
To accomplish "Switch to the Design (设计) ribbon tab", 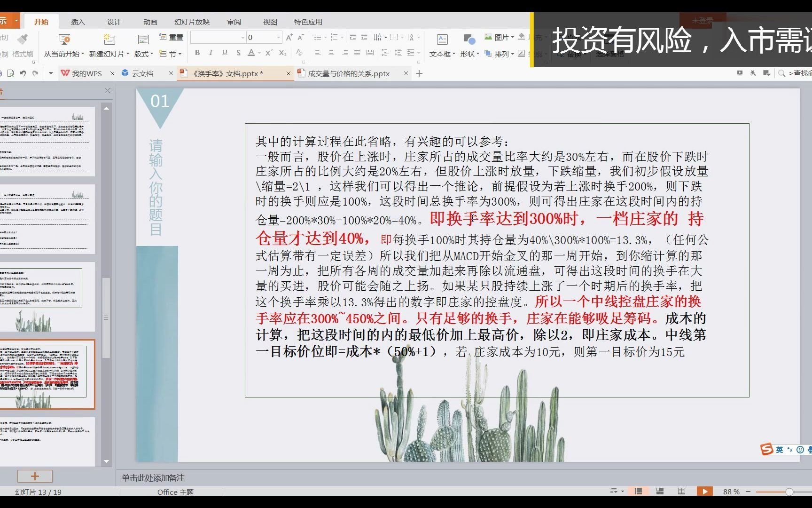I will click(x=114, y=22).
